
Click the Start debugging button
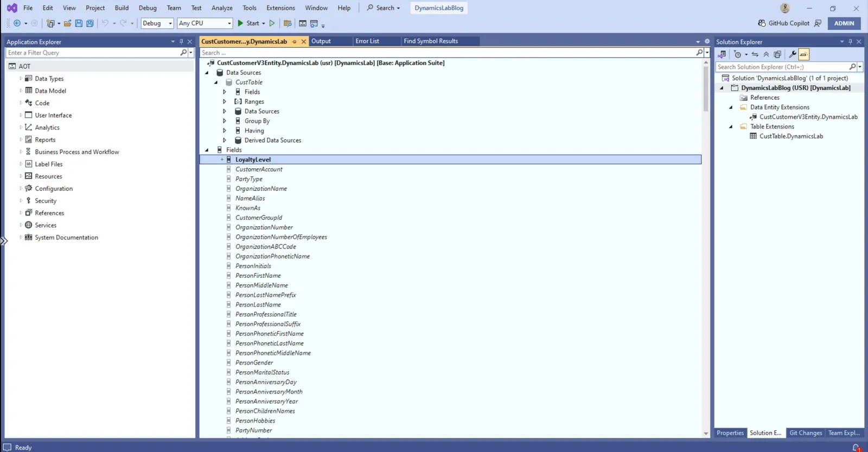248,23
